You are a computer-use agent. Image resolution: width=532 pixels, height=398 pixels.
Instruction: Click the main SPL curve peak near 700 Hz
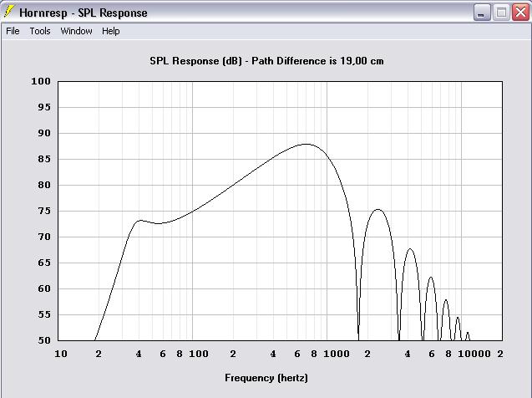point(306,144)
